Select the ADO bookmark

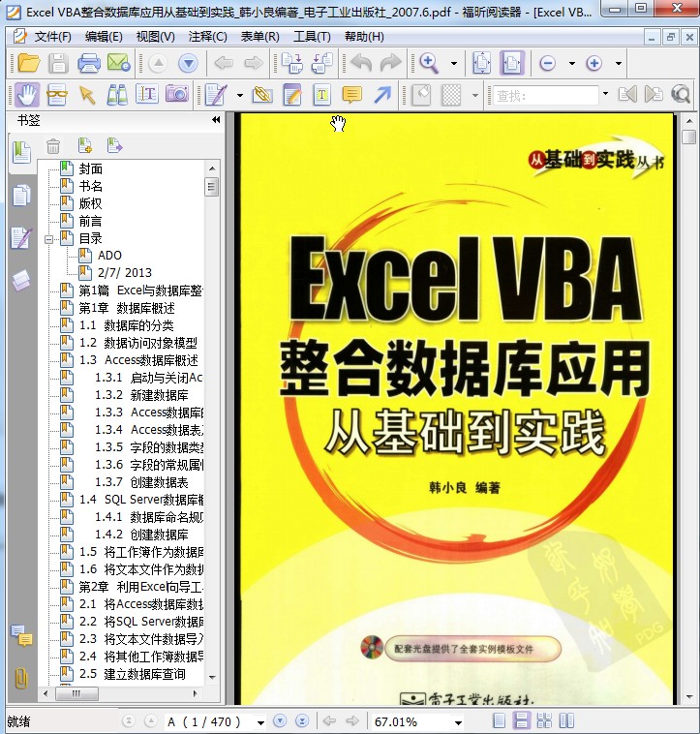tap(109, 256)
